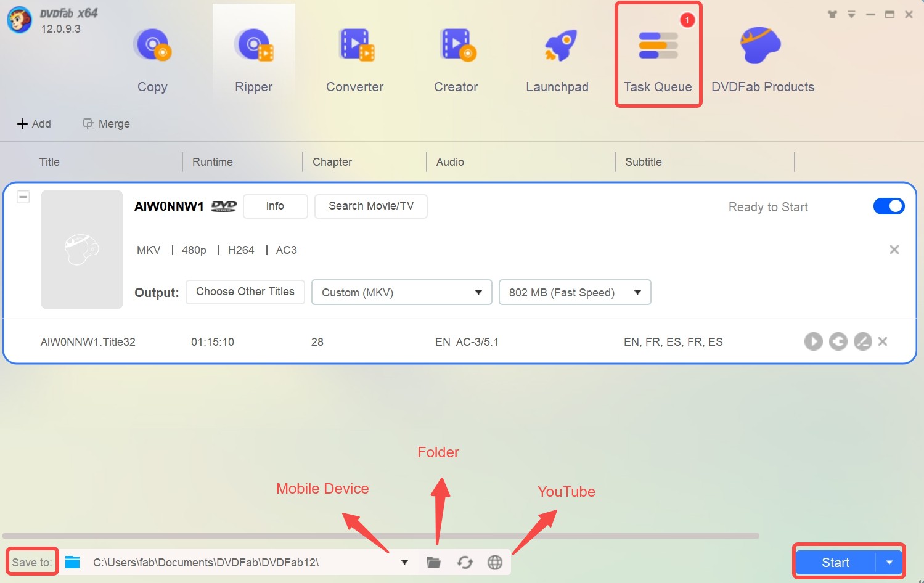
Task: Remove the AIW0NNW1 source with the X
Action: [x=894, y=250]
